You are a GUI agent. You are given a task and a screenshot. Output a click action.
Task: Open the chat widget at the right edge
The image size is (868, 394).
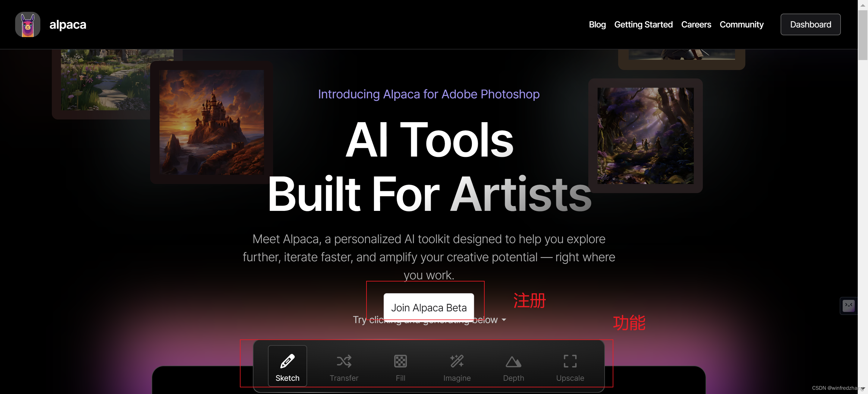pyautogui.click(x=848, y=306)
